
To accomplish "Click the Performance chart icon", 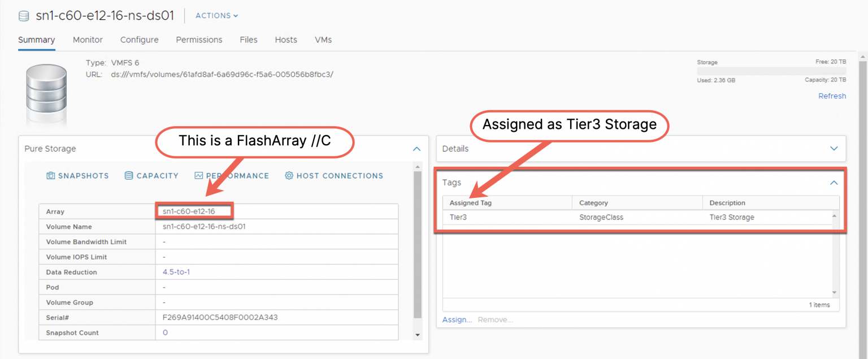I will (198, 176).
